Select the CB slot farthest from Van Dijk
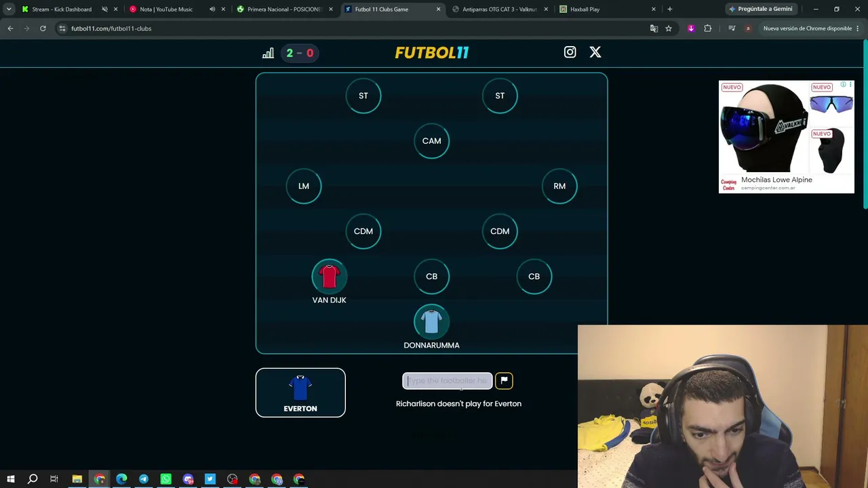The width and height of the screenshot is (868, 488). click(x=534, y=277)
